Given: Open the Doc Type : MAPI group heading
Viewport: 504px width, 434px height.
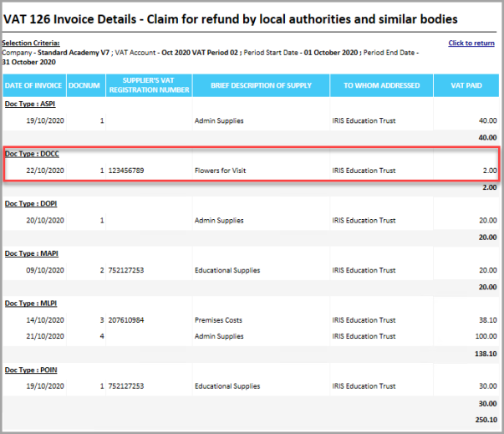Looking at the screenshot, I should click(x=32, y=253).
